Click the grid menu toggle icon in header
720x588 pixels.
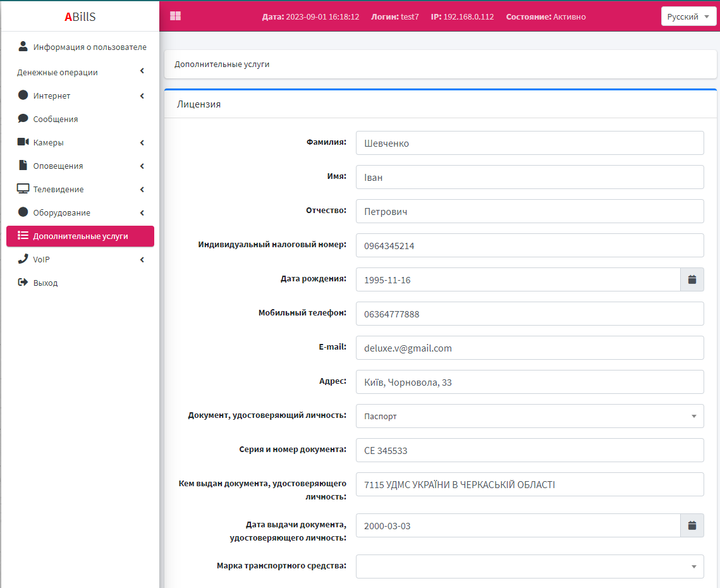coord(175,16)
